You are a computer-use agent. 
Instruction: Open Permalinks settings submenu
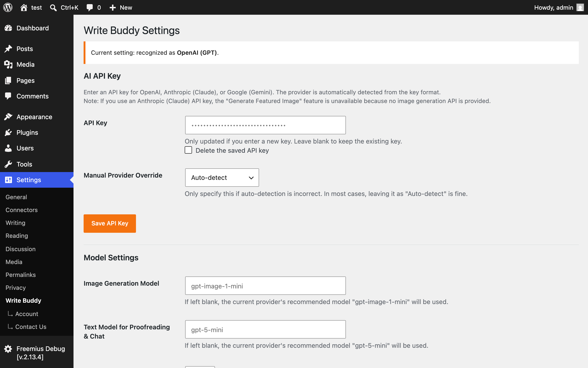21,275
